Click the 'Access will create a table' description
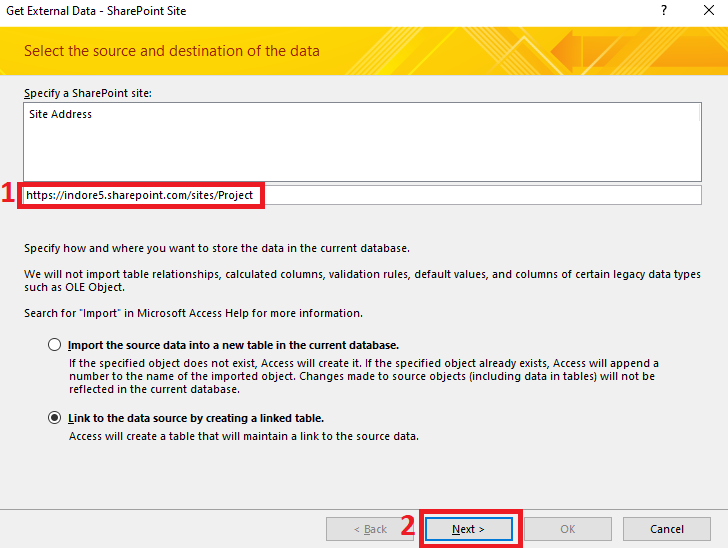 pos(243,436)
